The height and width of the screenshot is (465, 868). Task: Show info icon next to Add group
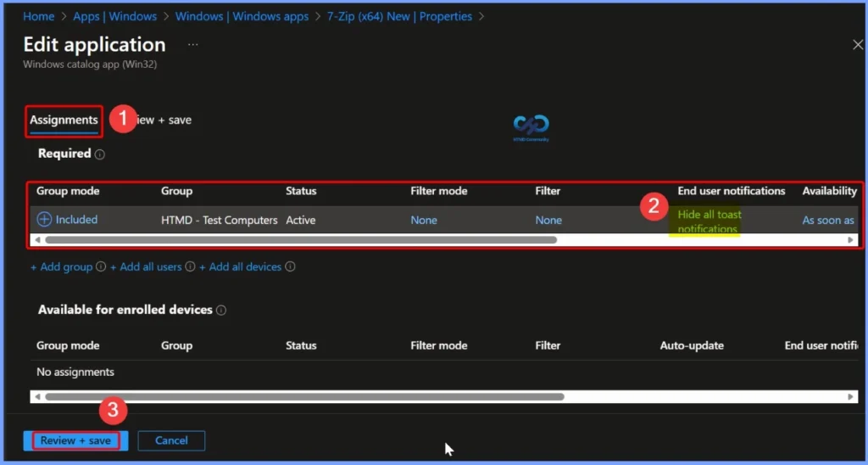tap(101, 266)
